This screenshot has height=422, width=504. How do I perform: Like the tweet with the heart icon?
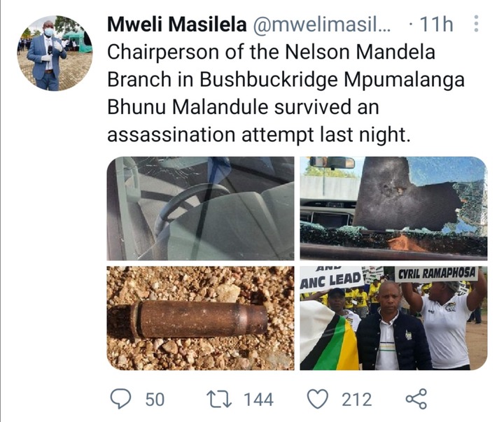pyautogui.click(x=318, y=398)
